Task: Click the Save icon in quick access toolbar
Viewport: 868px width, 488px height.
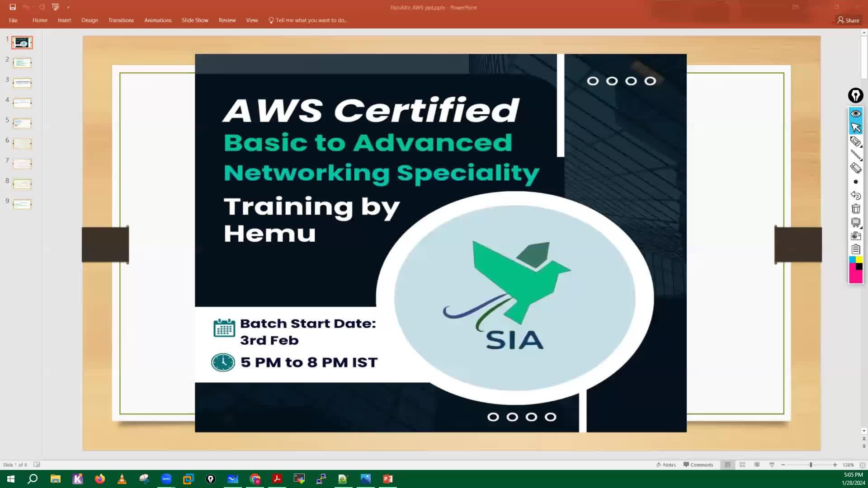Action: click(x=13, y=7)
